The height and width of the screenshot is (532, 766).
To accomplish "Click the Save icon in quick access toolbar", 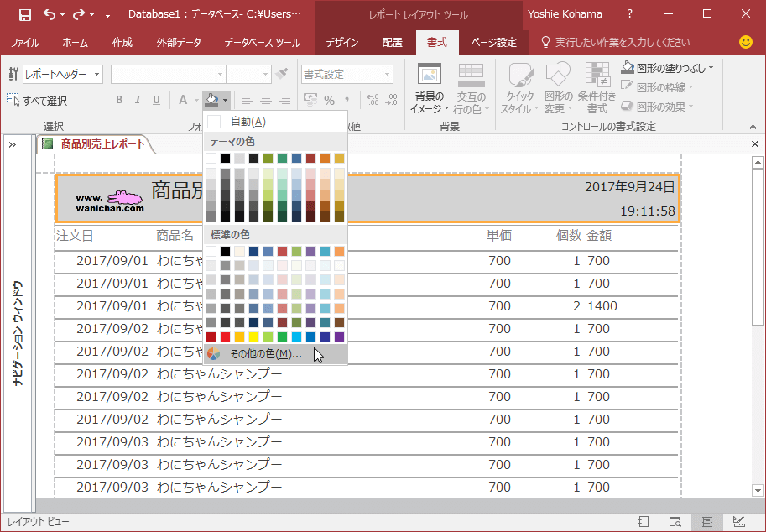I will pyautogui.click(x=24, y=14).
